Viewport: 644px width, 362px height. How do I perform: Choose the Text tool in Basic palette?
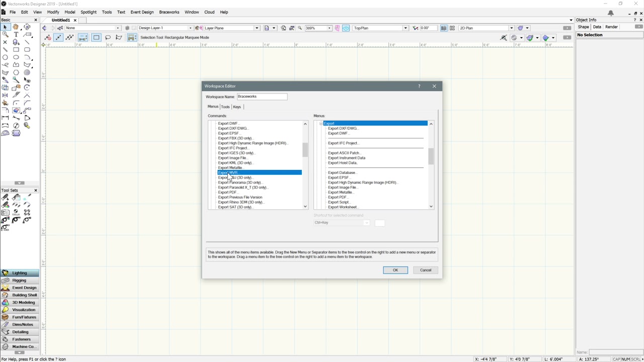[x=16, y=35]
